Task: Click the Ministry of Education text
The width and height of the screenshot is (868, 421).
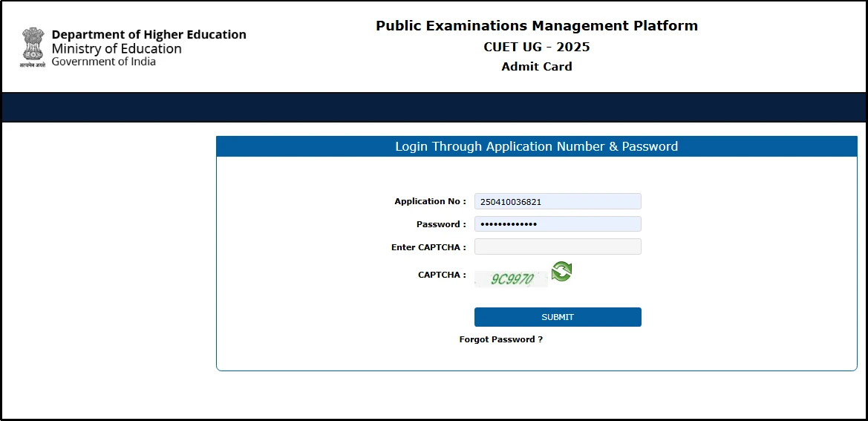Action: click(117, 49)
